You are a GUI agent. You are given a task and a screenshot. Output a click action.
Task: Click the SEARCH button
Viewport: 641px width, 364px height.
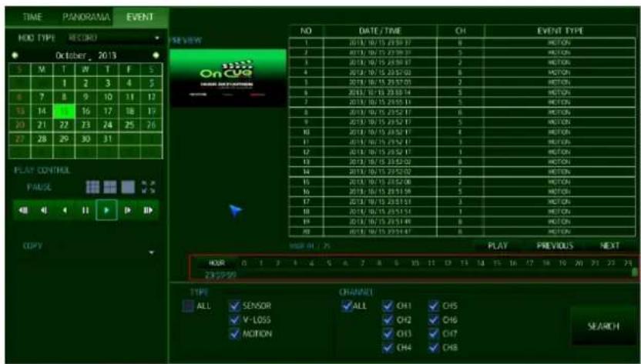603,326
